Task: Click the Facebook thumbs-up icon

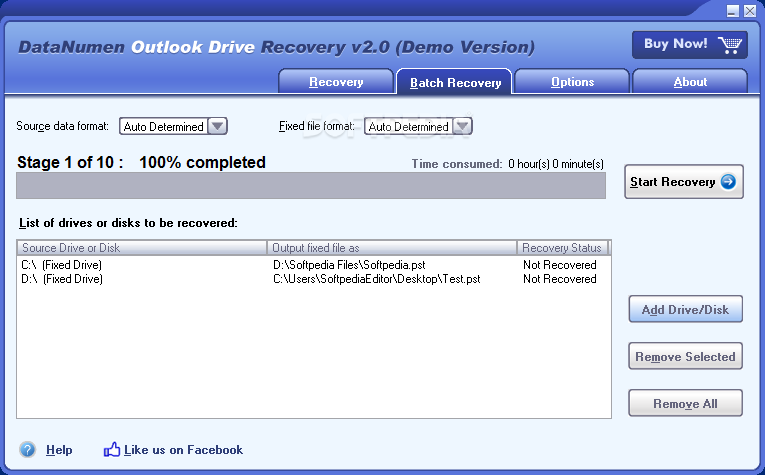Action: tap(112, 449)
